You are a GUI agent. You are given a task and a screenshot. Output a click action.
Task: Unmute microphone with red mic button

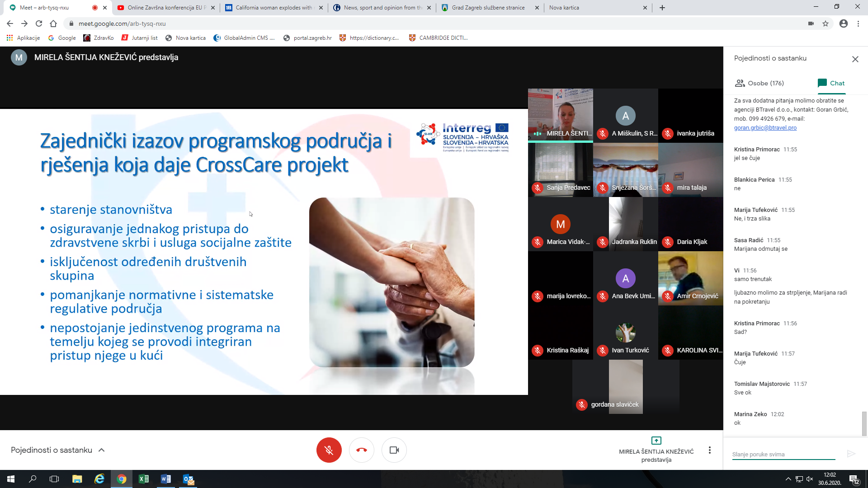coord(329,450)
